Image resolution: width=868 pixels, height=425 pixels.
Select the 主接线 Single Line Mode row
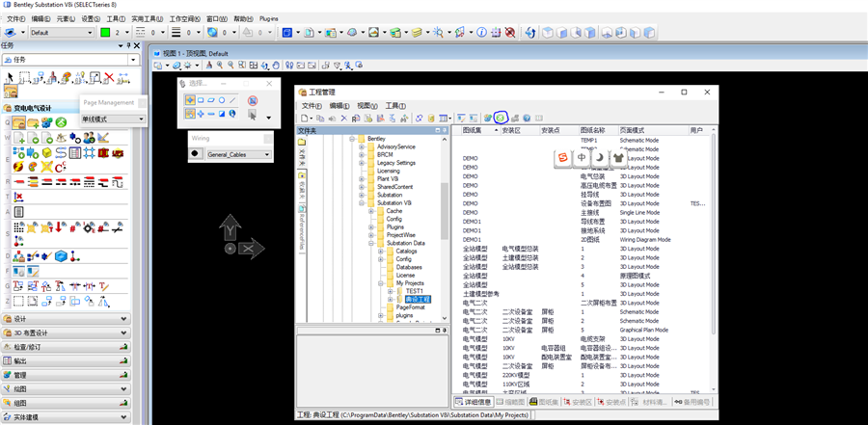pyautogui.click(x=583, y=212)
